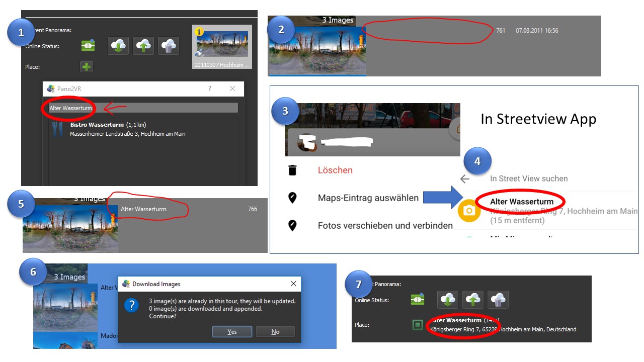This screenshot has width=644, height=362.
Task: Tap the pin icon beside Maps-Eintrag auswählen
Action: (292, 198)
